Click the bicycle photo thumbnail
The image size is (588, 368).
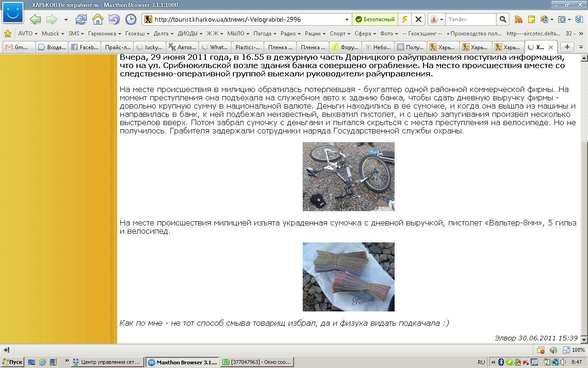[x=348, y=177]
